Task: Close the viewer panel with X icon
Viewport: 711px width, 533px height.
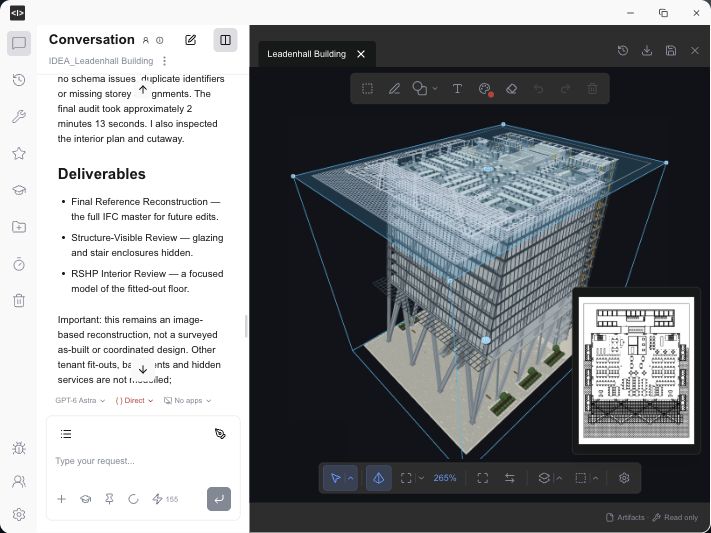Action: (695, 50)
